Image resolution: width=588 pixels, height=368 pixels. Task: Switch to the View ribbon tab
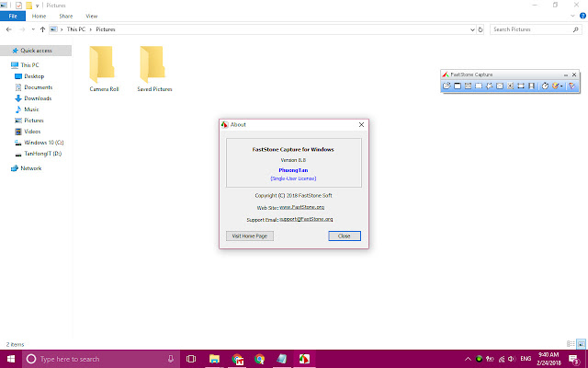(x=92, y=17)
